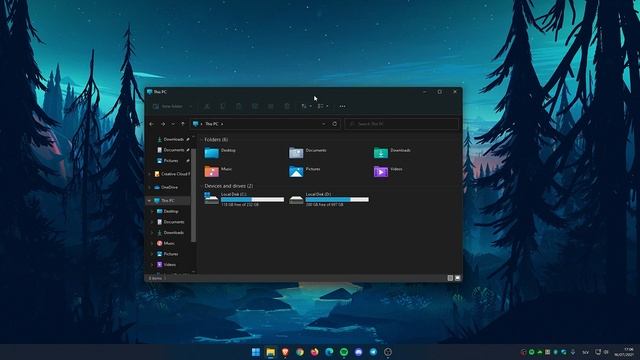Image resolution: width=640 pixels, height=360 pixels.
Task: Switch to Details view in status bar
Action: (450, 278)
